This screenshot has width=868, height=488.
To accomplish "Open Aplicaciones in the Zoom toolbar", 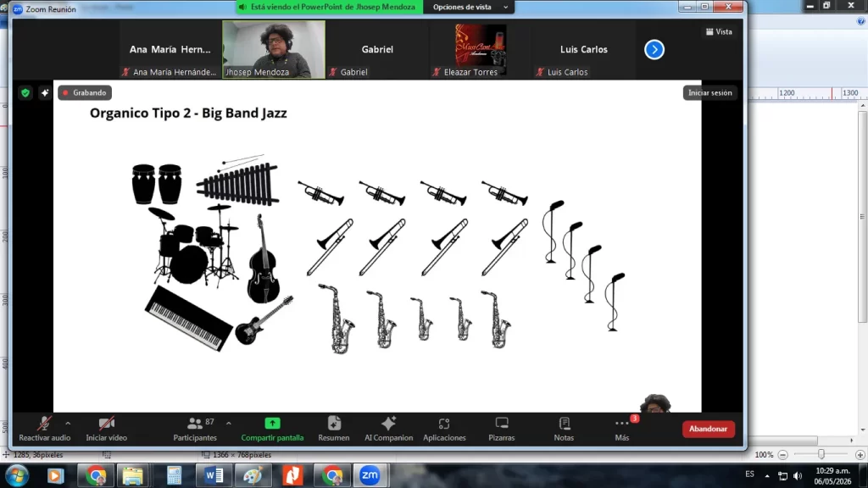I will pyautogui.click(x=444, y=429).
